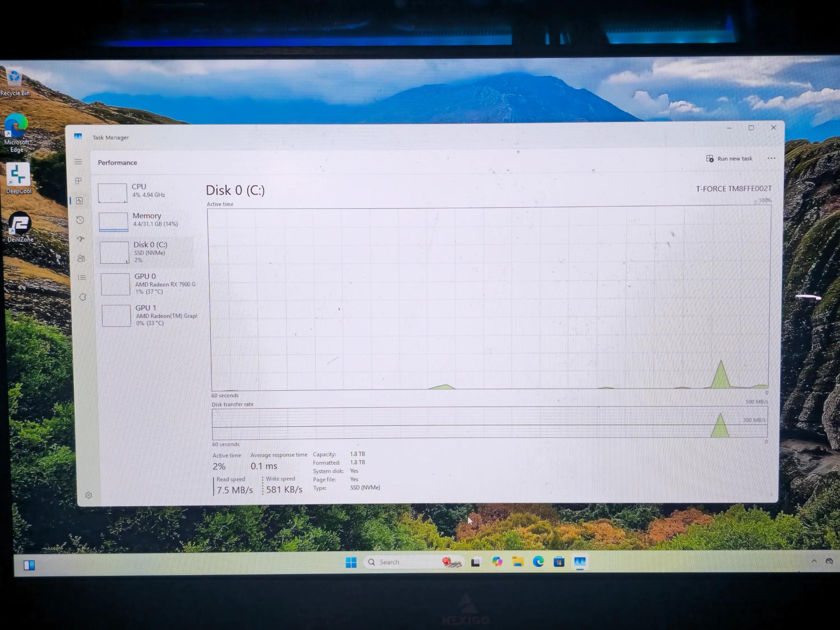
Task: Open Task View on the taskbar
Action: coord(476,562)
